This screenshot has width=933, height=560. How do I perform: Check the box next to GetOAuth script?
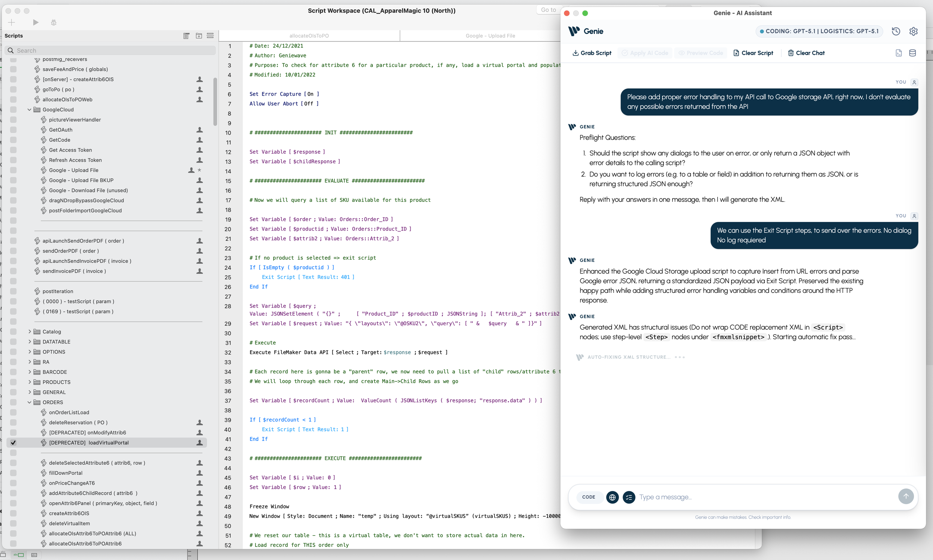(x=13, y=130)
